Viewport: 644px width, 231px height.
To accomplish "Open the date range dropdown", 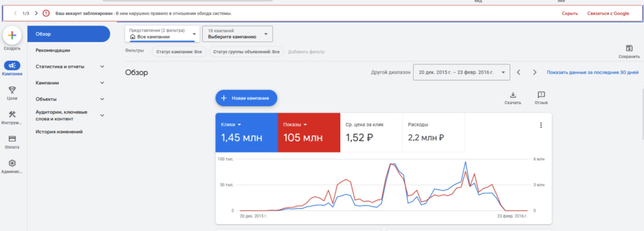I will point(461,73).
